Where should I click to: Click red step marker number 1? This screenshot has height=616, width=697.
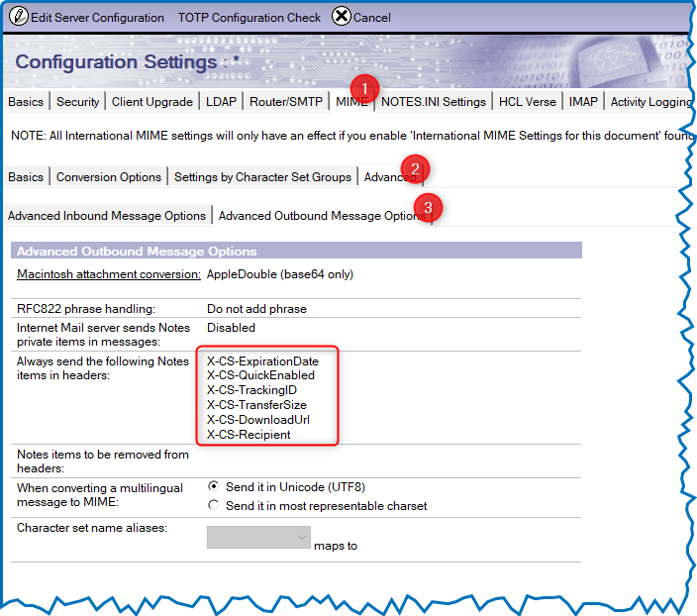[x=363, y=90]
